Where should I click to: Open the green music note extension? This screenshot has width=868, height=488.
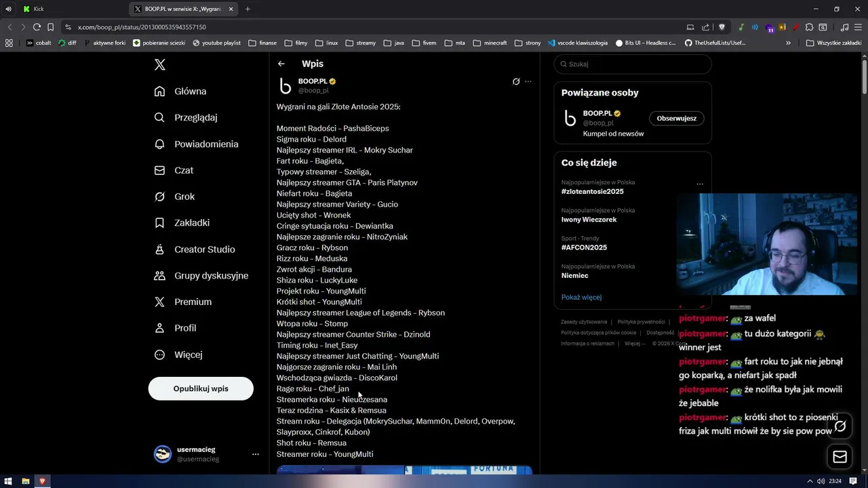[x=741, y=27]
